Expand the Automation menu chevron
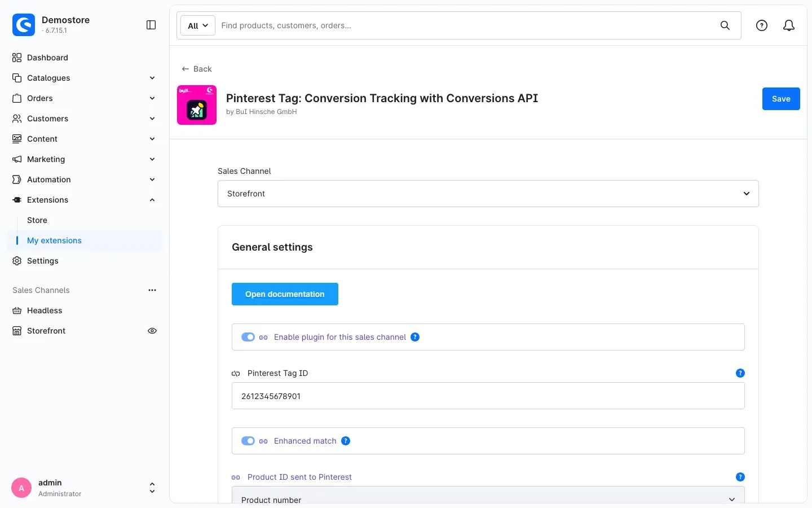The height and width of the screenshot is (508, 812). pyautogui.click(x=152, y=179)
